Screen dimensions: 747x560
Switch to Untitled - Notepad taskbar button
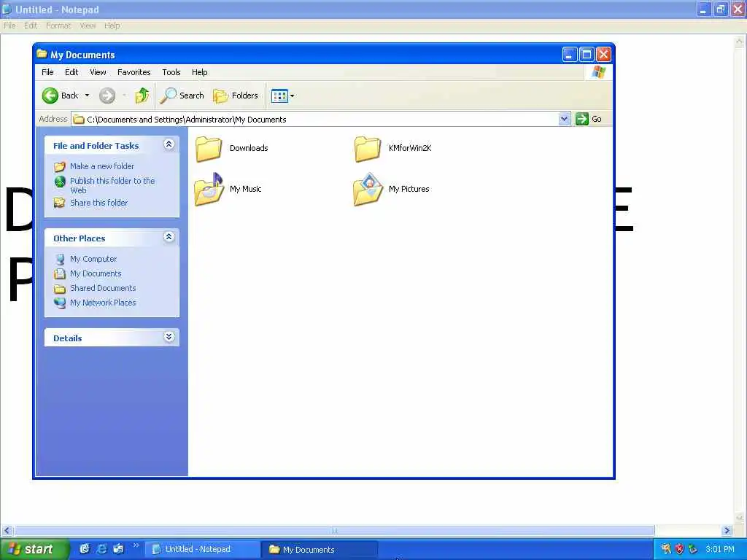(x=202, y=550)
